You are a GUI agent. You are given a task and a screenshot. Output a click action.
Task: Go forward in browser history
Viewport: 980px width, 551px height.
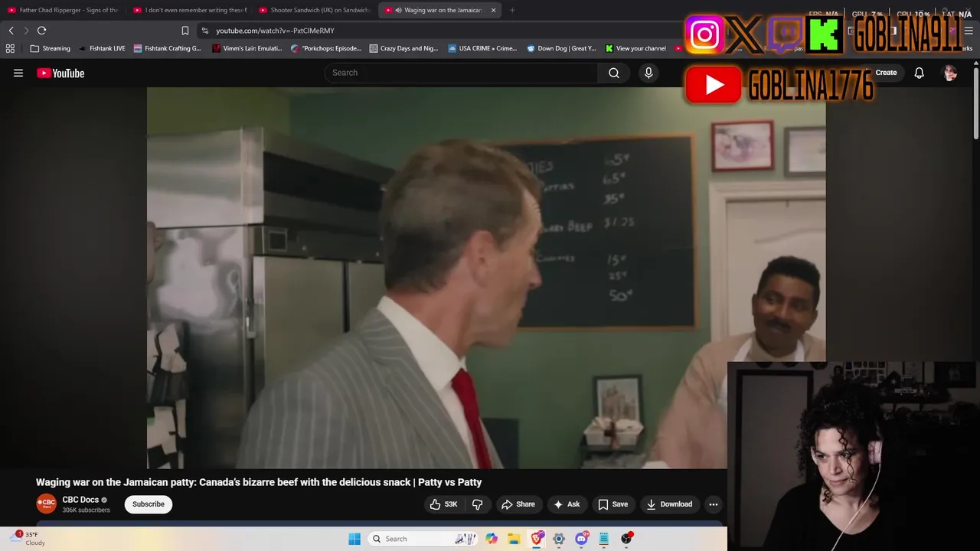pyautogui.click(x=26, y=31)
